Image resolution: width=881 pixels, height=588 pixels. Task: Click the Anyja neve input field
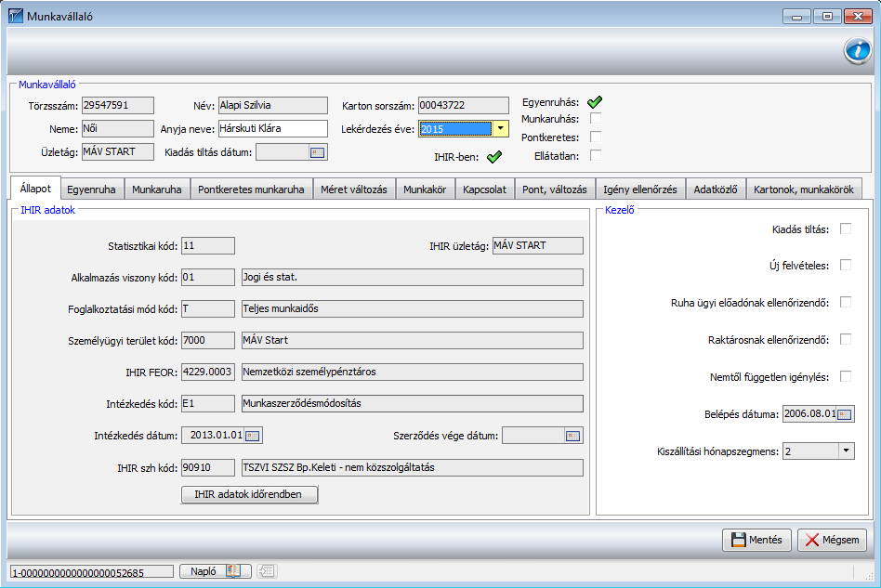tap(272, 128)
